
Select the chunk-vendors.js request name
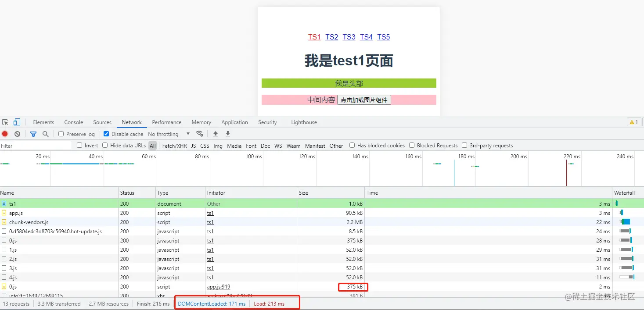click(29, 222)
